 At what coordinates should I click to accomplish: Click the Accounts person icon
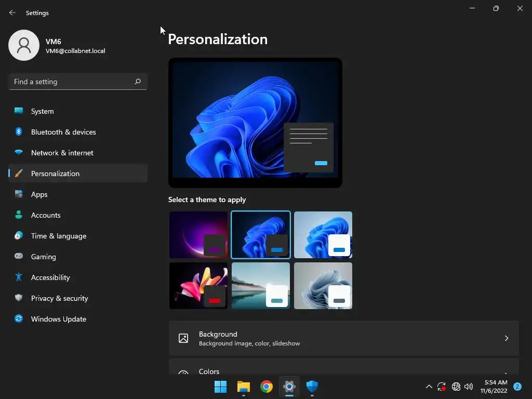[x=19, y=215]
